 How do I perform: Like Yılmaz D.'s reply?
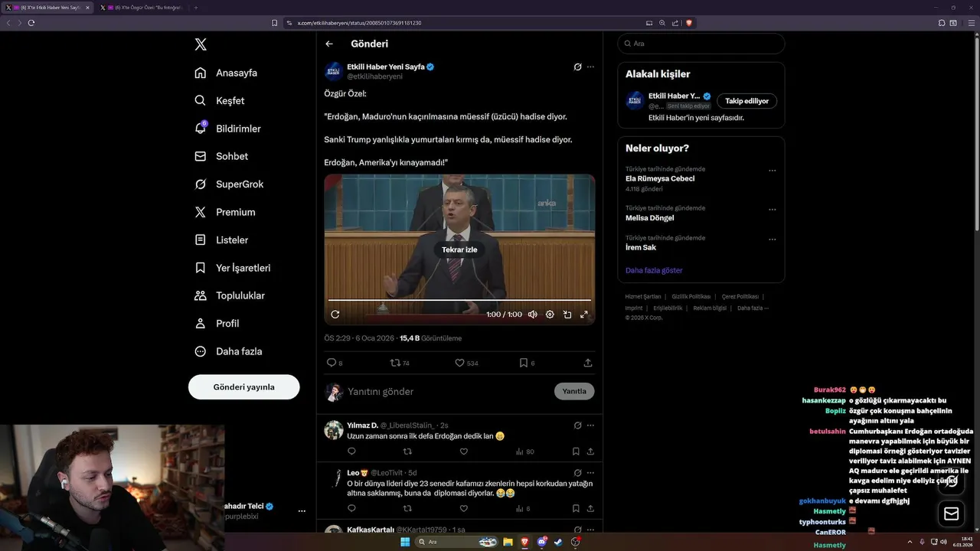(463, 452)
